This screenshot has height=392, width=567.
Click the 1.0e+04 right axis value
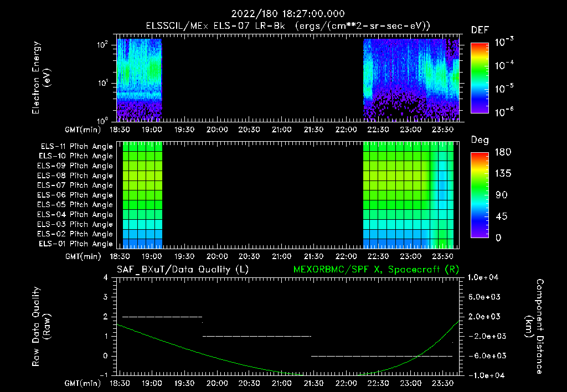tap(483, 277)
